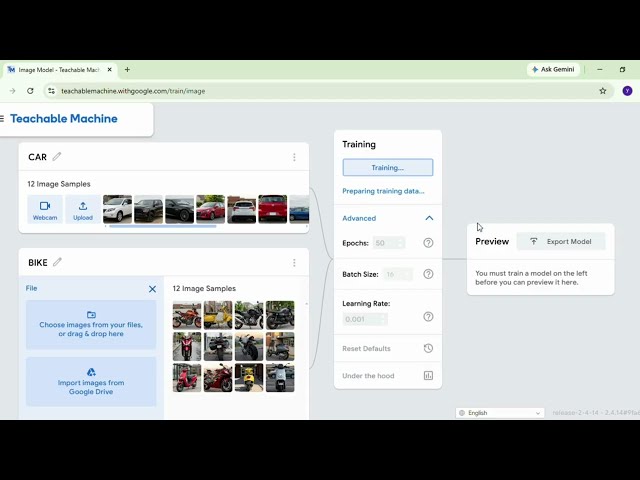Open Under the hood chart icon
The width and height of the screenshot is (640, 480).
click(428, 376)
